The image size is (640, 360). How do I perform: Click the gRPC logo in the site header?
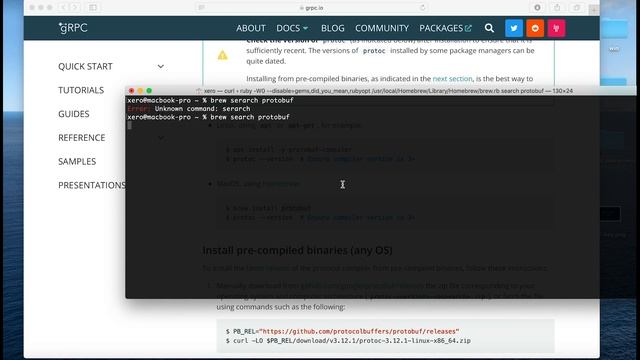(x=73, y=28)
